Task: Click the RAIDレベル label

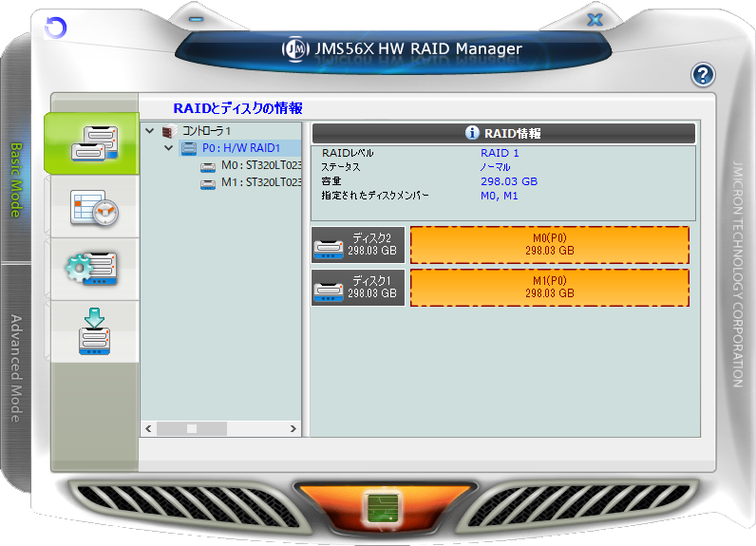Action: pos(348,153)
